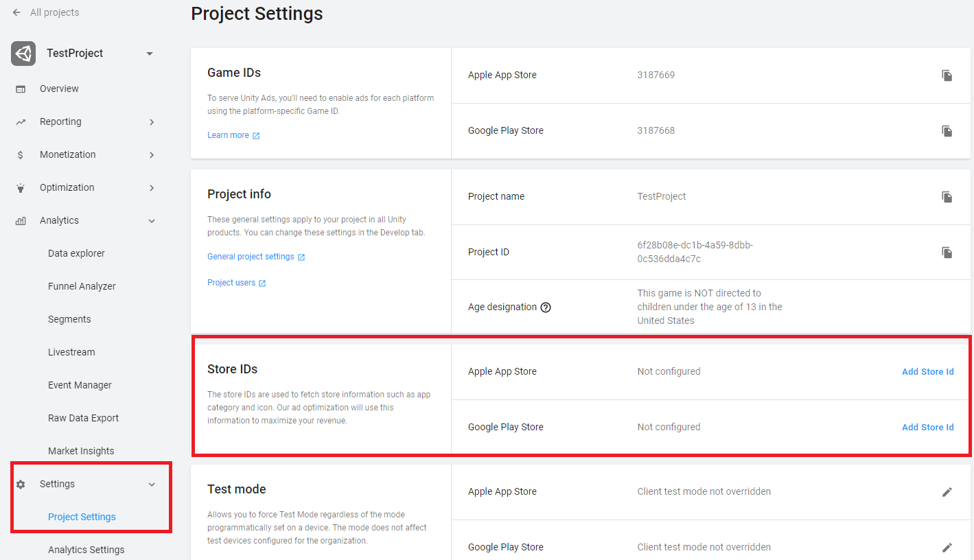Viewport: 974px width, 560px height.
Task: Open Event Manager under Analytics
Action: click(80, 385)
